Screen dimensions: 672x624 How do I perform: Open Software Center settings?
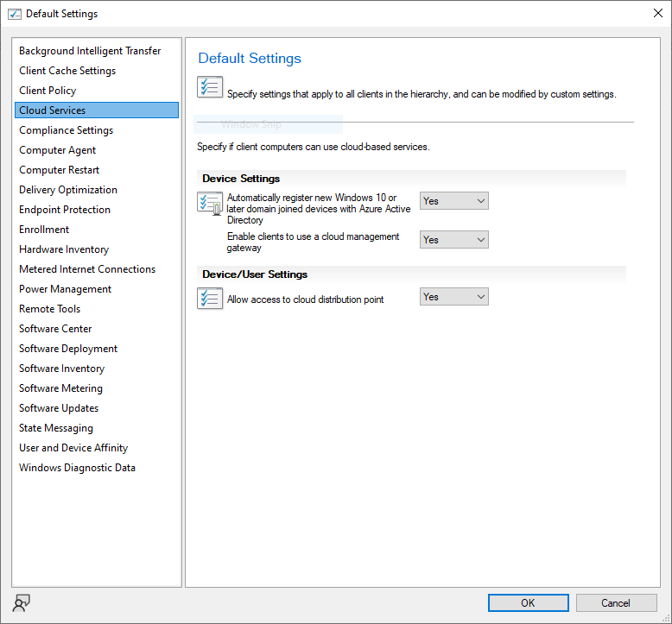point(55,329)
